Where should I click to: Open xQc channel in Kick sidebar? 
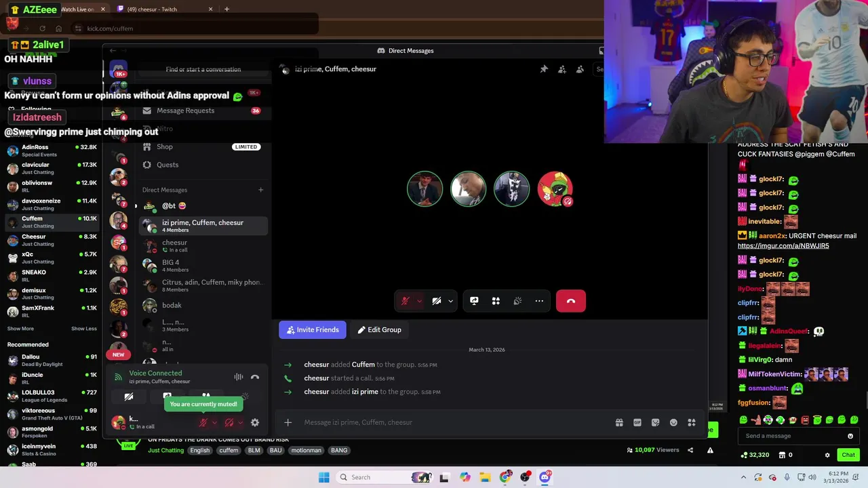pos(52,258)
